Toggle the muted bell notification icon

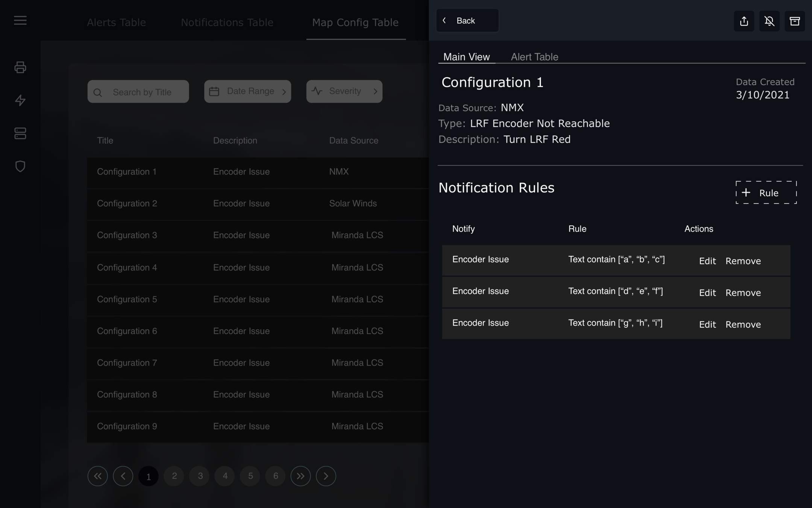769,21
